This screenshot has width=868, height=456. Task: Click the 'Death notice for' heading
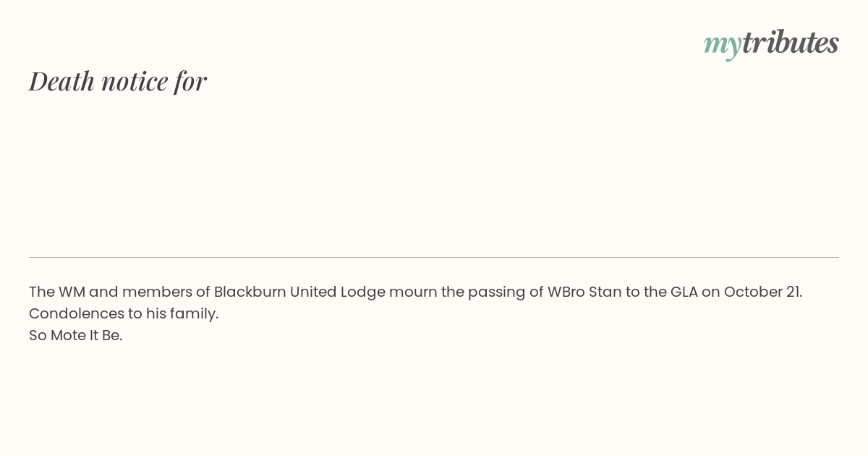(x=118, y=81)
